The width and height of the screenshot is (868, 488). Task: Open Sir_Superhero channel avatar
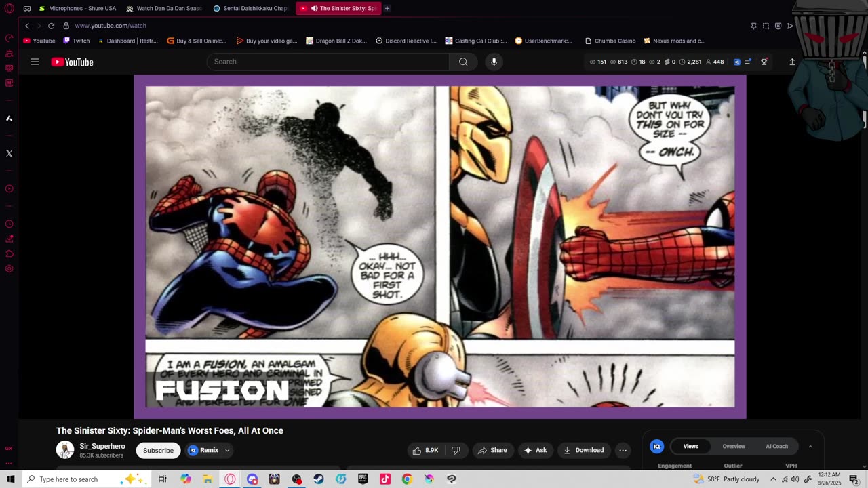tap(65, 450)
